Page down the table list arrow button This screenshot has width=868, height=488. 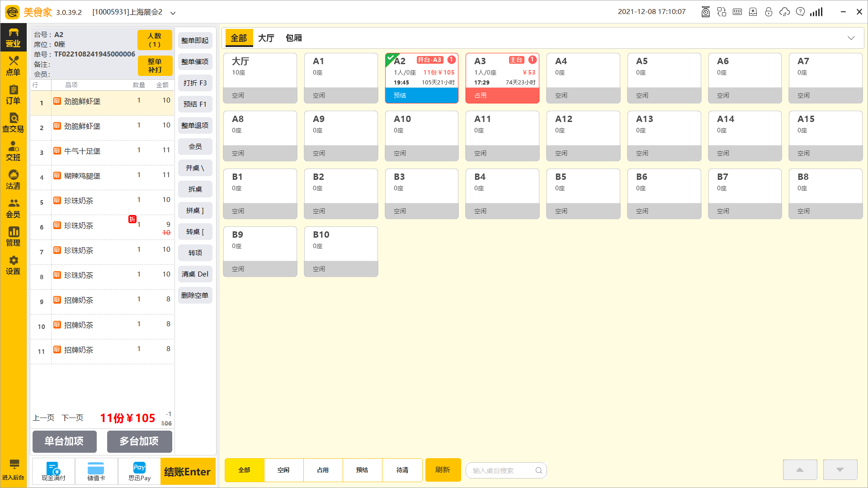[840, 470]
